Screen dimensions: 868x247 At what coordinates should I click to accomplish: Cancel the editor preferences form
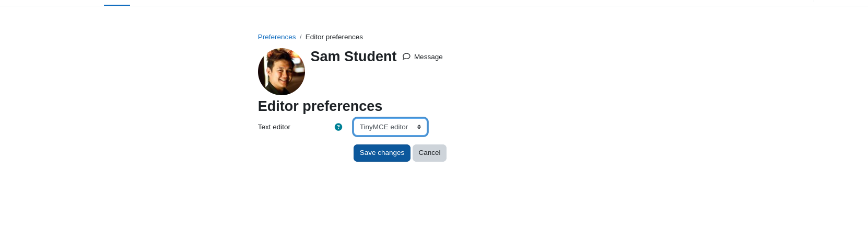click(x=429, y=153)
